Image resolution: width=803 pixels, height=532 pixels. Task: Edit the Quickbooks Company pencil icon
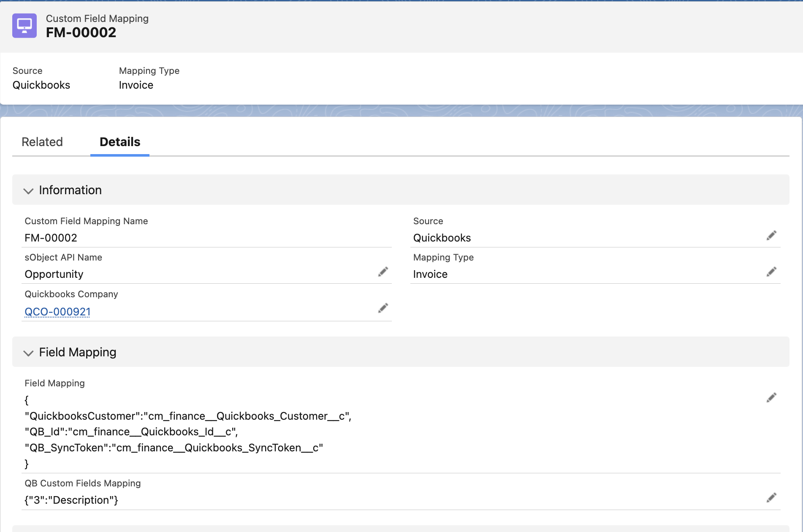click(x=383, y=308)
